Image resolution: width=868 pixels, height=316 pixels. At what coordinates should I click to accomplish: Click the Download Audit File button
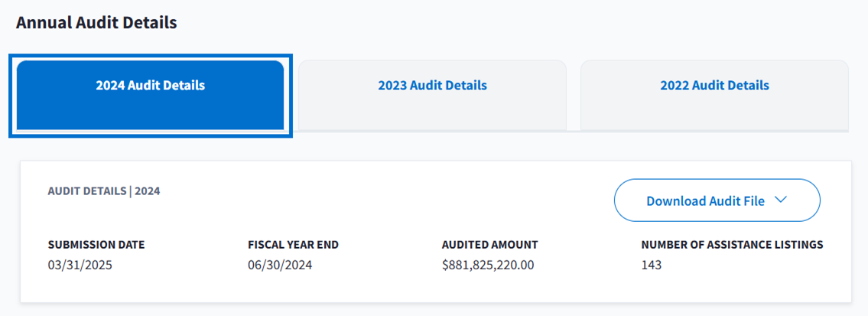[x=705, y=200]
